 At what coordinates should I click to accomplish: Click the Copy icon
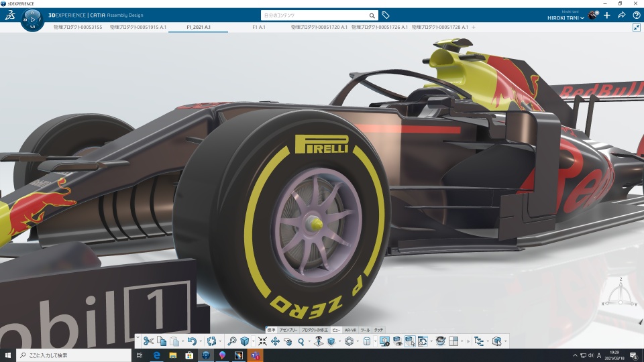coord(162,341)
